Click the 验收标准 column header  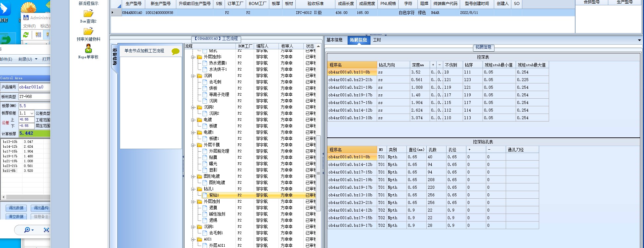click(316, 4)
